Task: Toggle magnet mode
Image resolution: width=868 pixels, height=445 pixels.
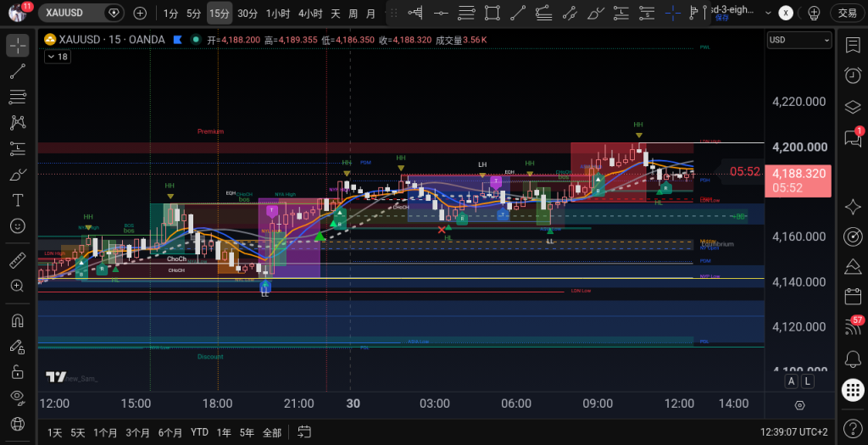Action: click(x=18, y=320)
